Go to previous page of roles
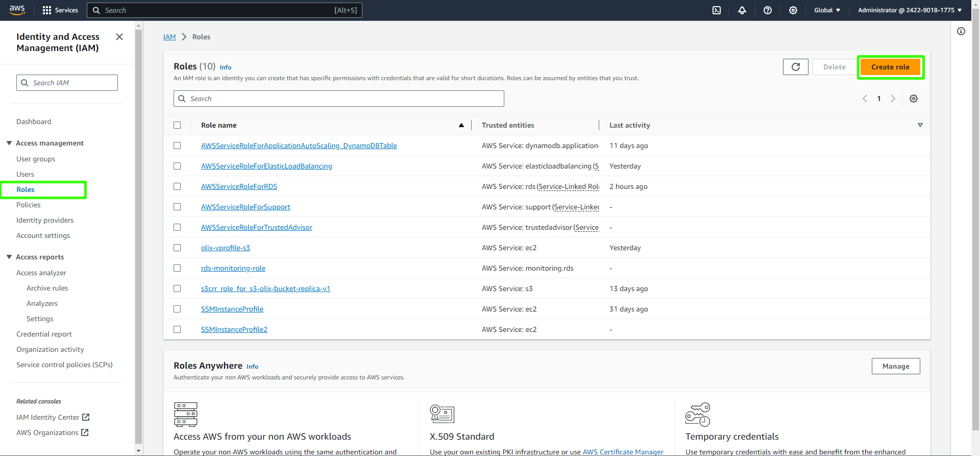980x456 pixels. (865, 99)
